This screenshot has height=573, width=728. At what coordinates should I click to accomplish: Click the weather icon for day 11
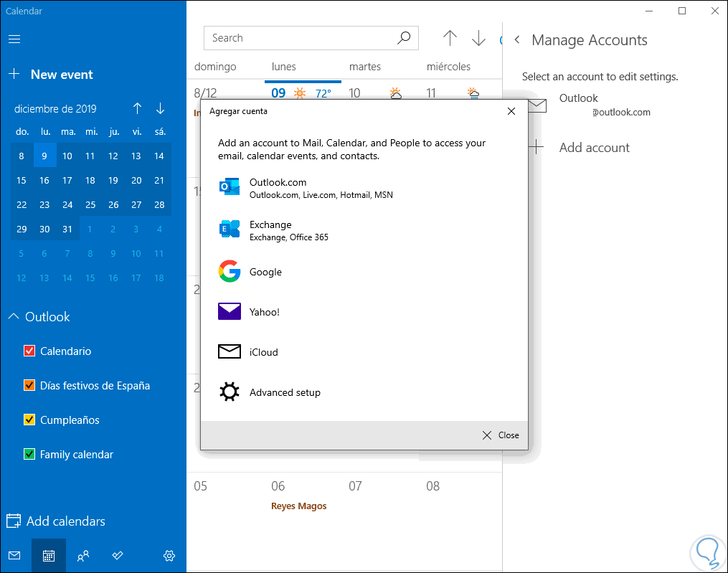(x=473, y=93)
